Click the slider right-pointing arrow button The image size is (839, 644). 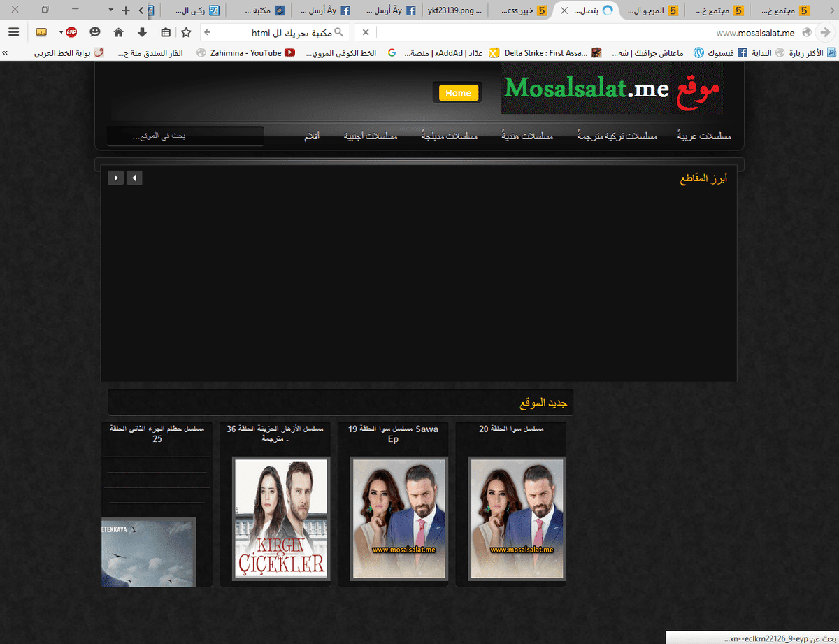(116, 178)
